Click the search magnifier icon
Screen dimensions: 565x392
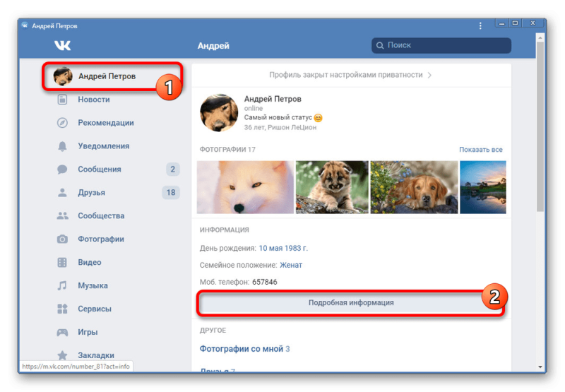pos(380,45)
